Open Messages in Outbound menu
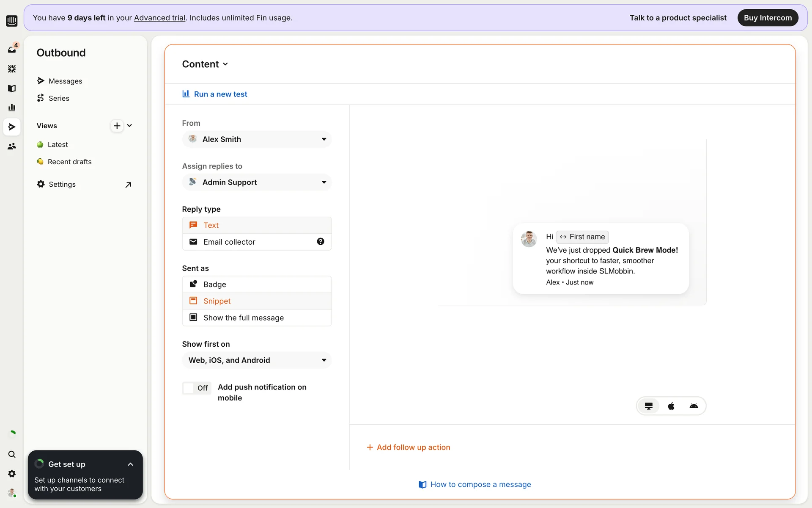The image size is (812, 508). (65, 81)
